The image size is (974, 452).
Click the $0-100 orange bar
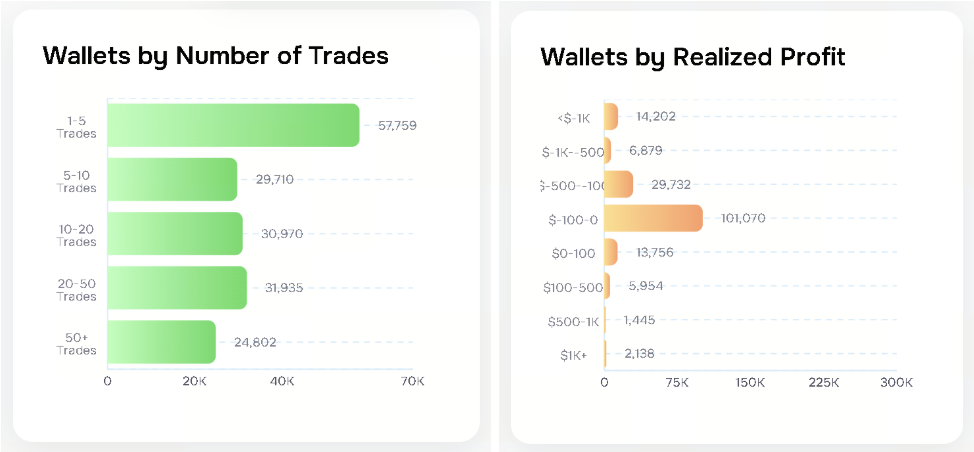611,252
